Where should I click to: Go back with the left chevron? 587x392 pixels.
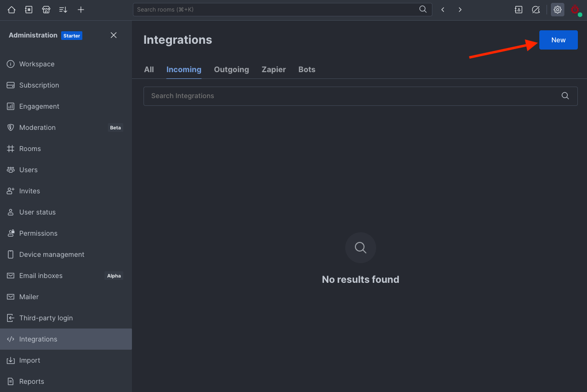(443, 10)
